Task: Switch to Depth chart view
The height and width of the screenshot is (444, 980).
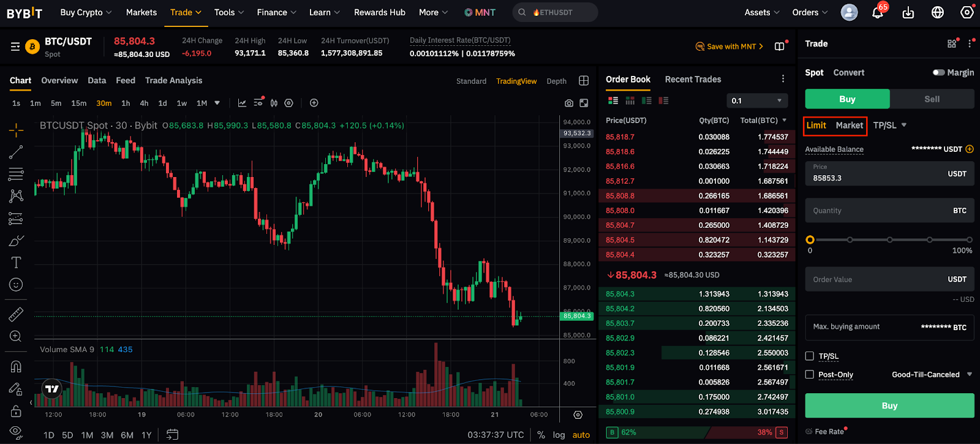Action: (556, 81)
